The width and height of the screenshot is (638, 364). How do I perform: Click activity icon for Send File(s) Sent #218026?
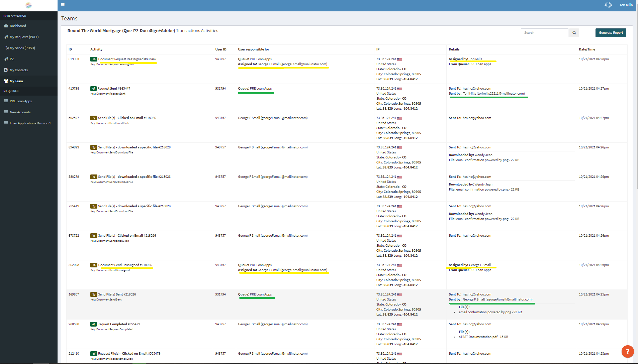click(x=94, y=294)
